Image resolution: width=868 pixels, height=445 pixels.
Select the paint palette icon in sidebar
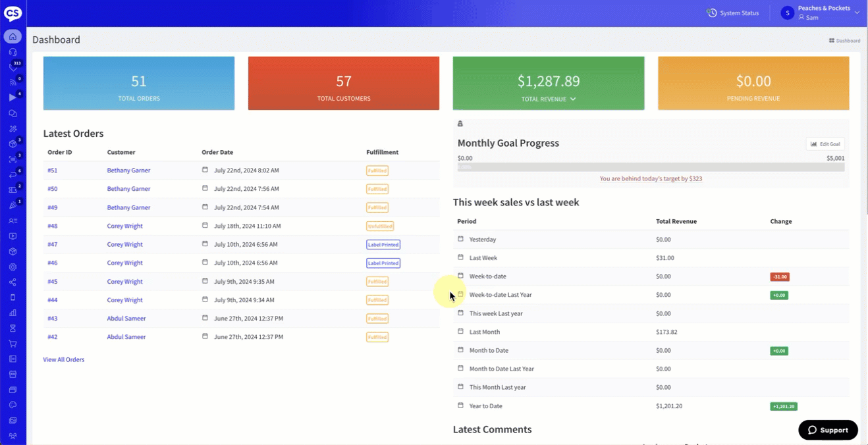click(13, 405)
